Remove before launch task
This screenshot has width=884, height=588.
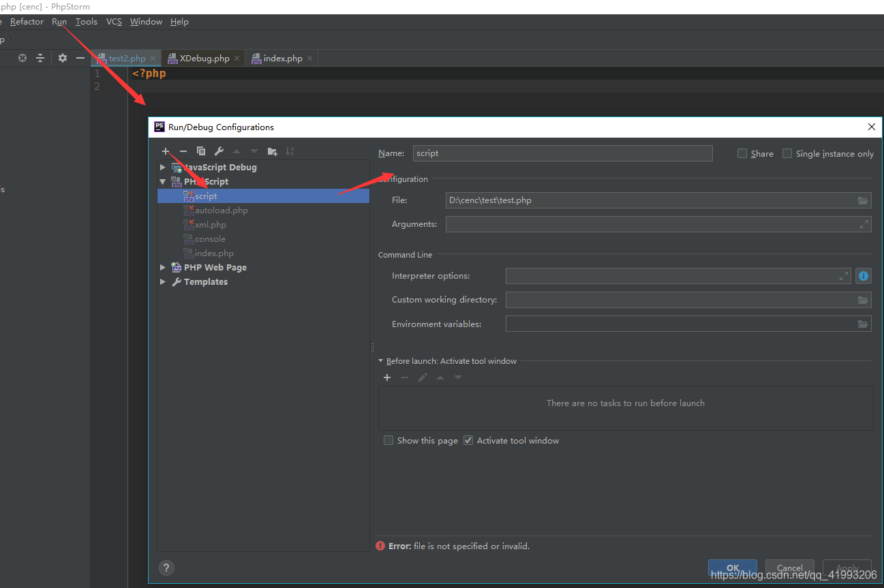[405, 377]
